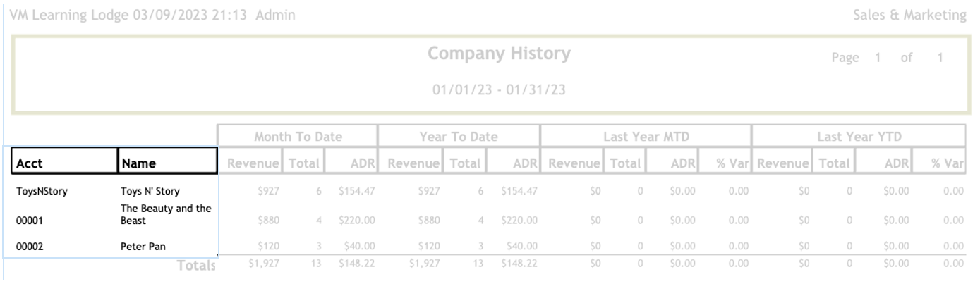Select the ToysNStory account code
The height and width of the screenshot is (284, 980).
[42, 190]
